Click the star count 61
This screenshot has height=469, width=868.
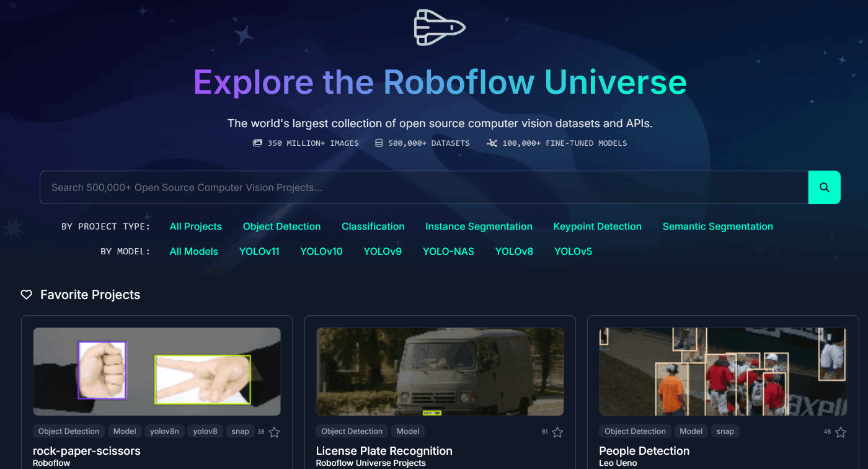tap(544, 432)
